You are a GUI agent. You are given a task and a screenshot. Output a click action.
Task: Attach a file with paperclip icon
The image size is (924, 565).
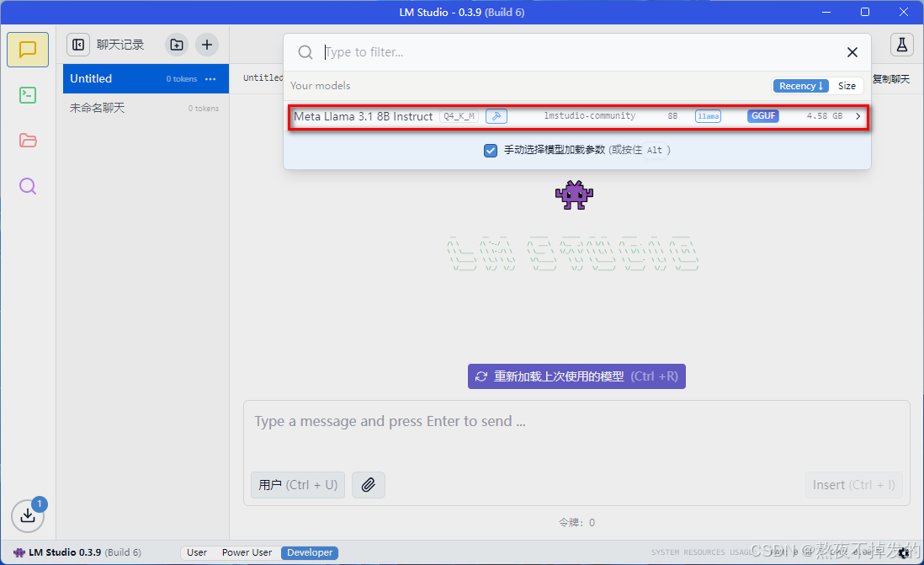(369, 485)
